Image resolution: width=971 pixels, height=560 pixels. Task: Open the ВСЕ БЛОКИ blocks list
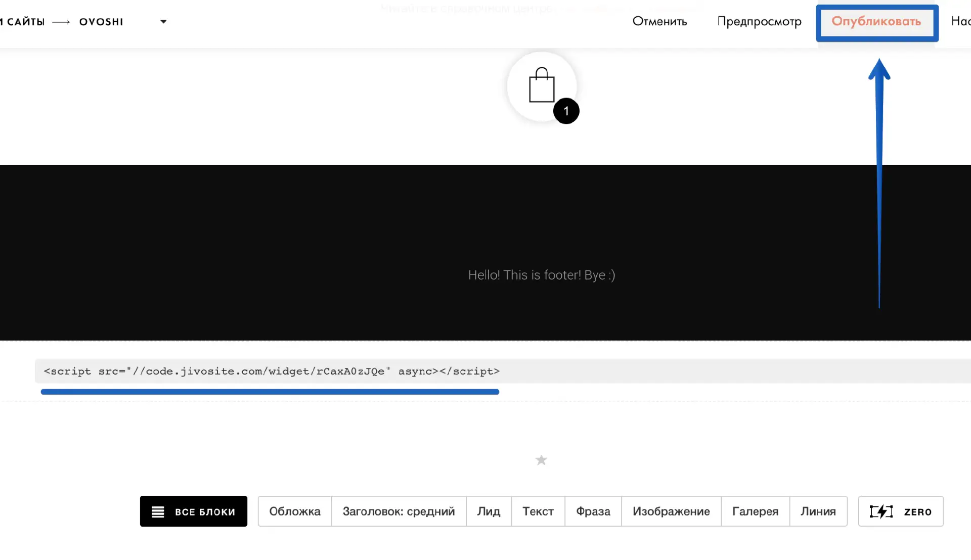[194, 511]
